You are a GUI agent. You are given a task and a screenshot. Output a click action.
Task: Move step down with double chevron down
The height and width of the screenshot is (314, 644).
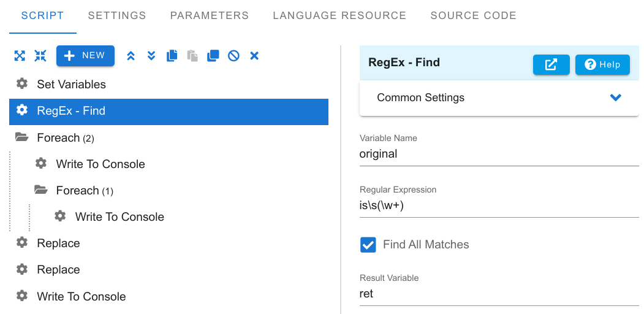pos(151,56)
